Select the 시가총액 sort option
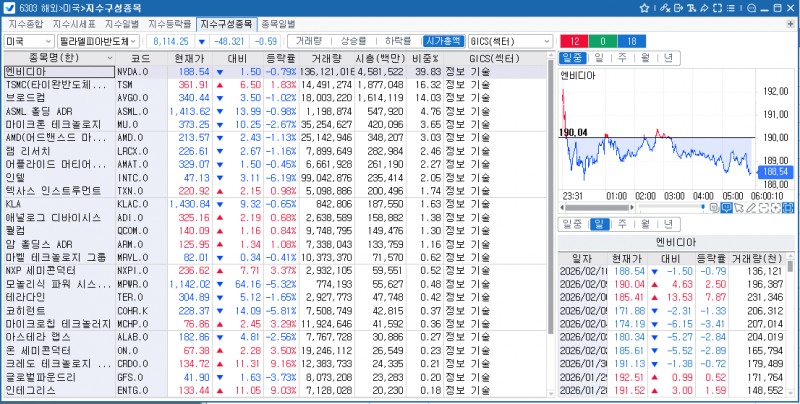The image size is (800, 404). [x=443, y=41]
